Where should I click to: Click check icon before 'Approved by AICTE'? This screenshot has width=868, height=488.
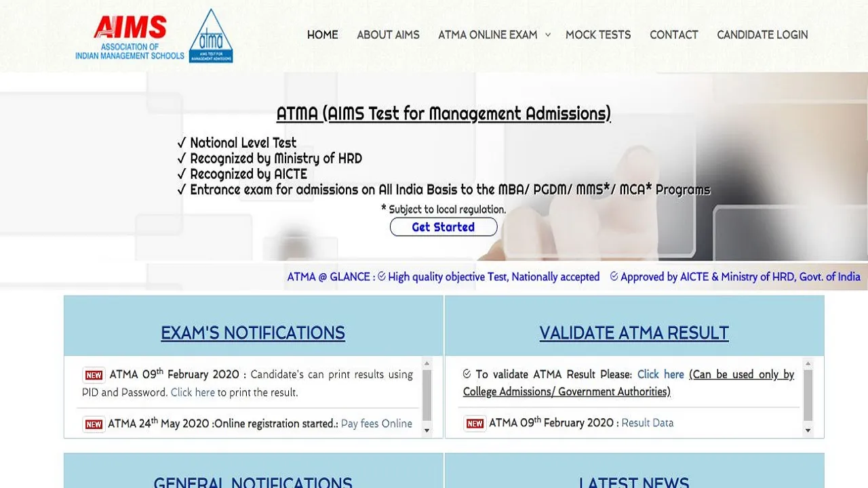point(614,277)
